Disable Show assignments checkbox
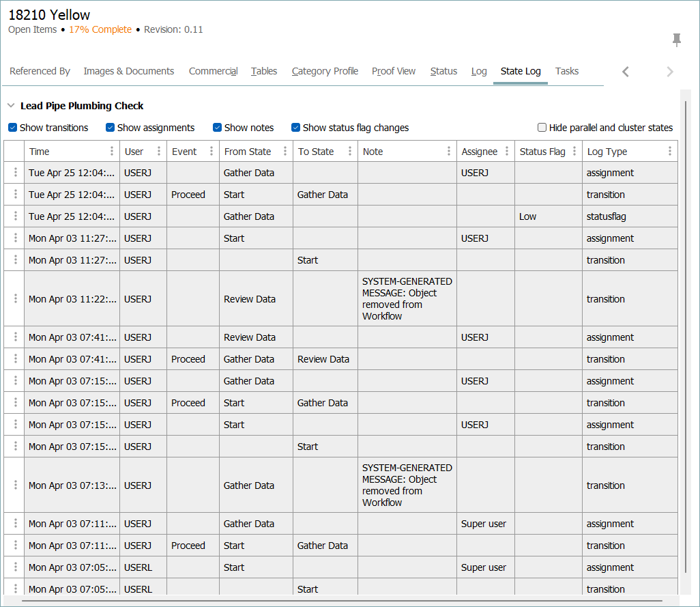The width and height of the screenshot is (700, 607). coord(111,128)
